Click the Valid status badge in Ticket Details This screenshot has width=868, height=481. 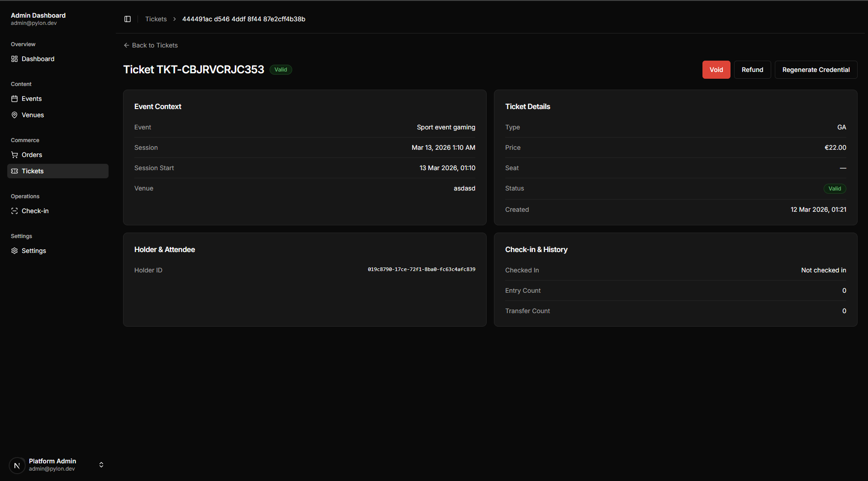835,189
